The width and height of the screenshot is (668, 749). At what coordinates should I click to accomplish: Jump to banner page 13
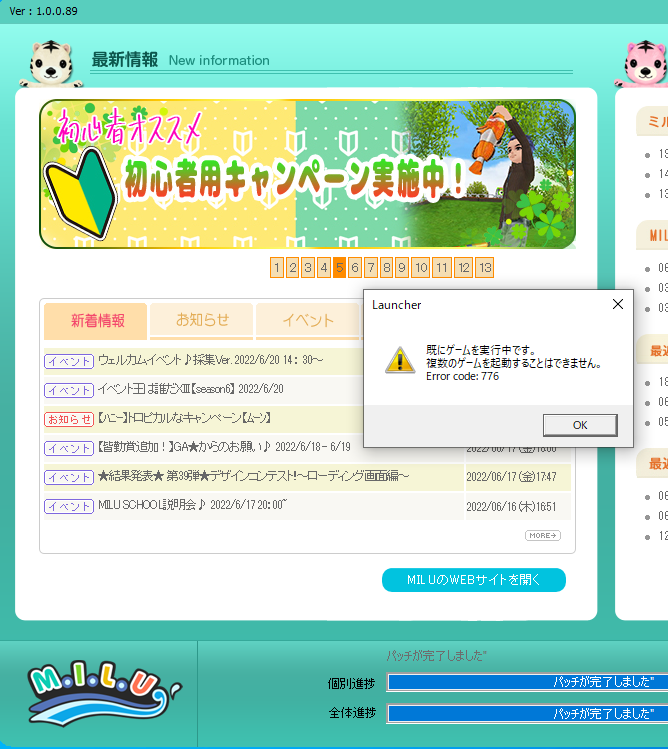[x=484, y=267]
